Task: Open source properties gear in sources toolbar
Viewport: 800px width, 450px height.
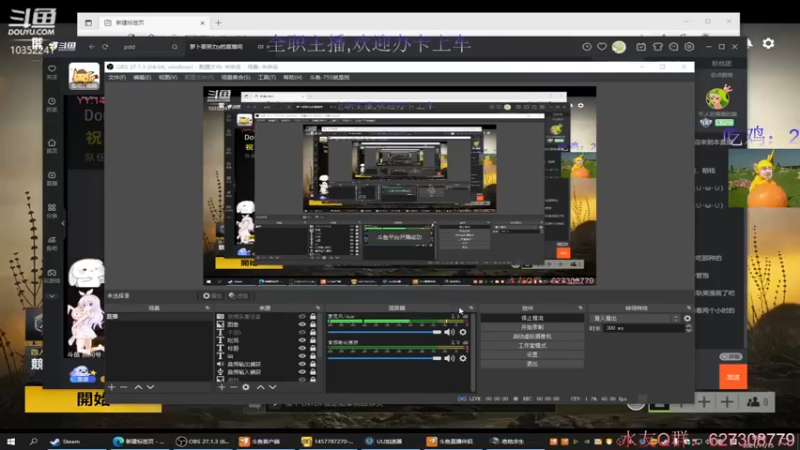Action: click(x=246, y=387)
